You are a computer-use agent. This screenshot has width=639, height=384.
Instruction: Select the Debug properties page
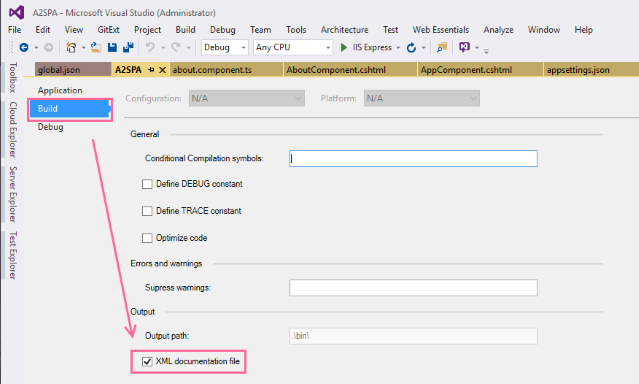tap(51, 127)
